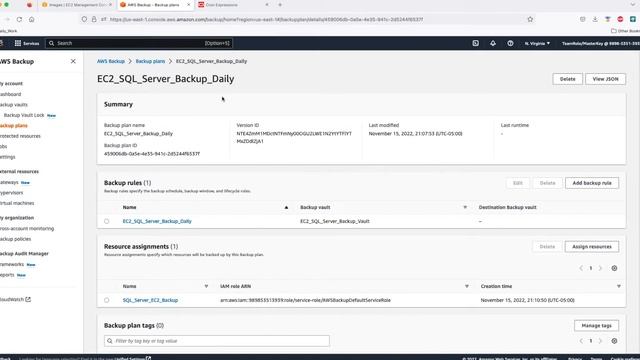Open Frameworks in sidebar

(x=12, y=264)
